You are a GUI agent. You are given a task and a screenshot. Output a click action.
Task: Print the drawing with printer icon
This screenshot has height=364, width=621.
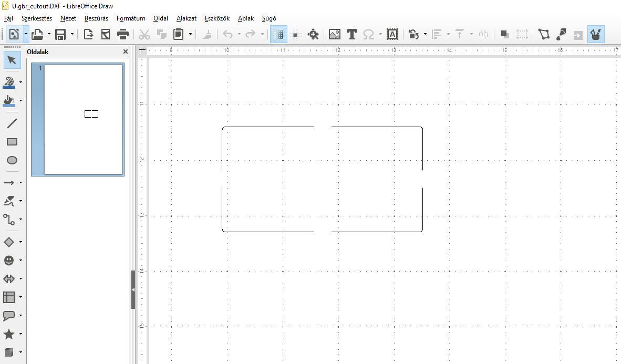123,35
